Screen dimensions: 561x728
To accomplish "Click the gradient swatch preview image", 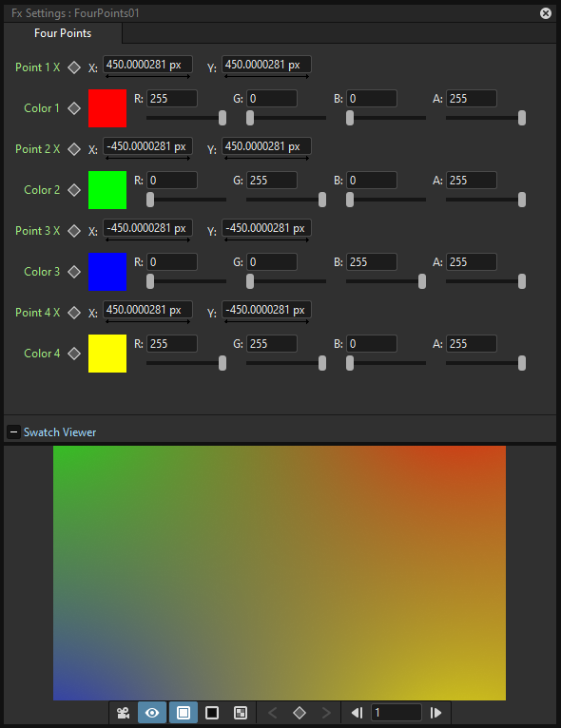I will (x=280, y=573).
